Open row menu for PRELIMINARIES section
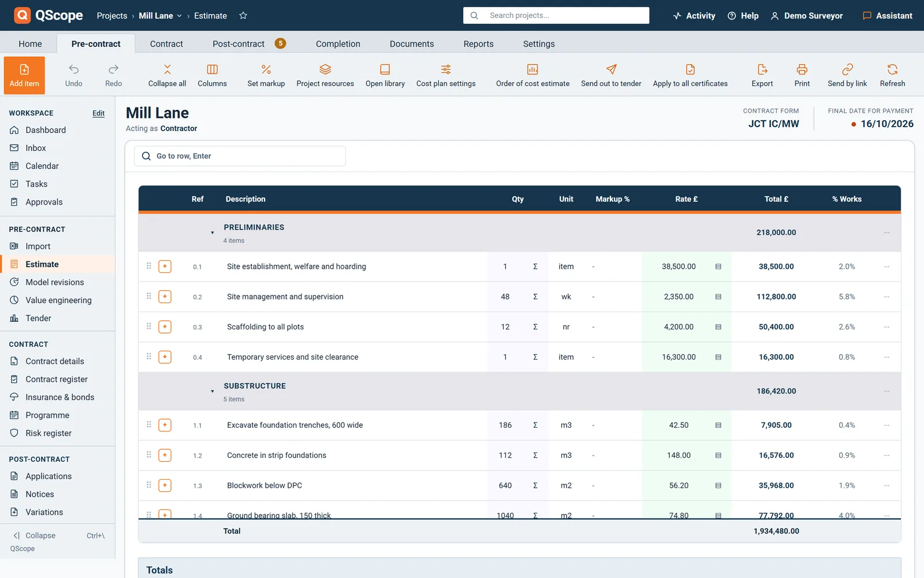The image size is (924, 578). tap(886, 232)
